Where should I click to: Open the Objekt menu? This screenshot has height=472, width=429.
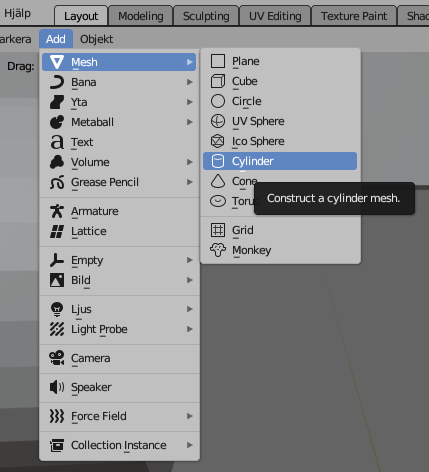click(x=96, y=39)
